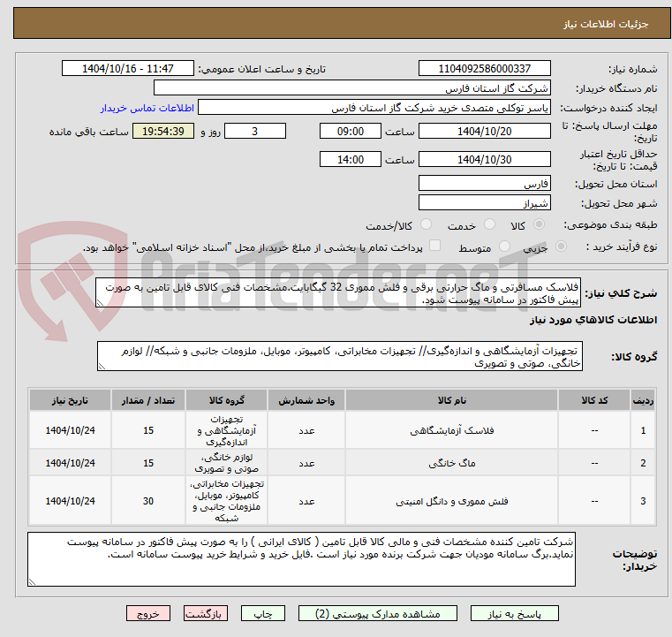This screenshot has height=637, width=672.
Task: Click quantity 15 in ماگ خانگی row
Action: tap(147, 463)
